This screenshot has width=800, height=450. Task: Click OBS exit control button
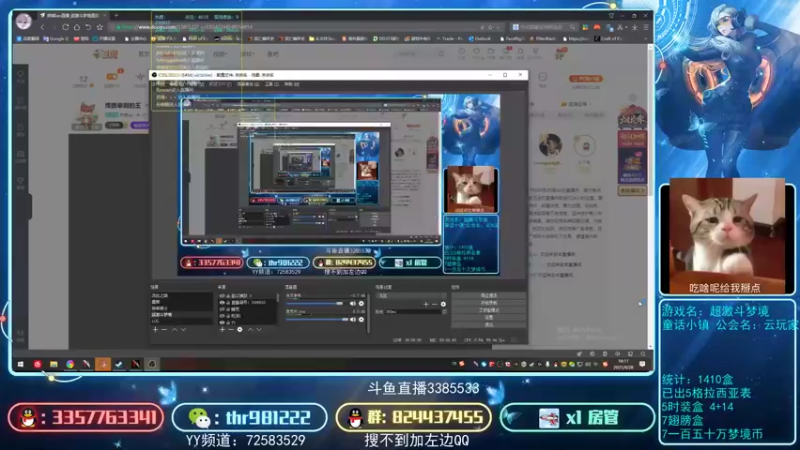tap(489, 324)
